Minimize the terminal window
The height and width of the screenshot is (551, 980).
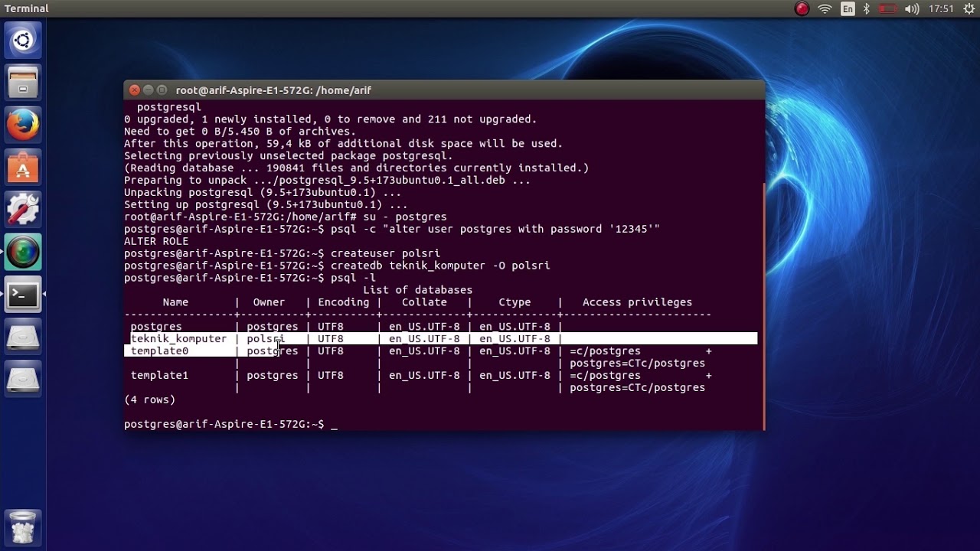[149, 90]
